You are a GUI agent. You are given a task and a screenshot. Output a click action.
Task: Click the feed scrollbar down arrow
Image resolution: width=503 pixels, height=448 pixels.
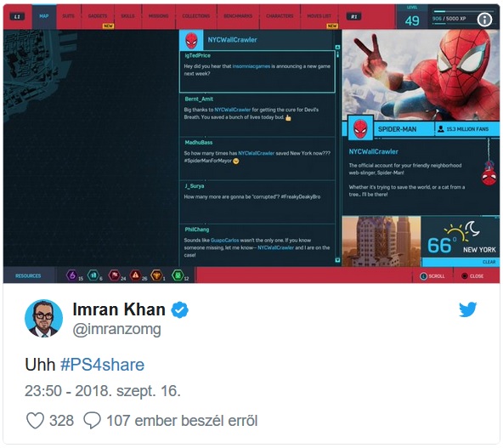point(337,260)
